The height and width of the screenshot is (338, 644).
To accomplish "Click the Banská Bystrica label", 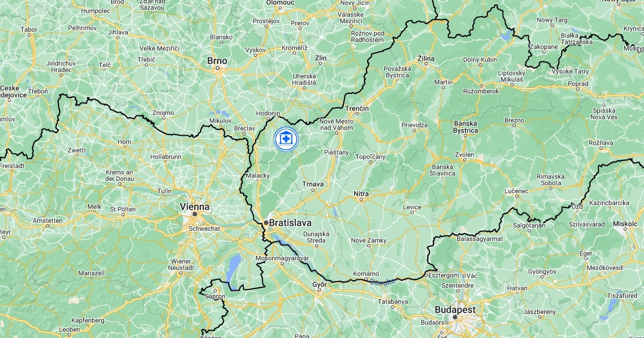I will 465,127.
